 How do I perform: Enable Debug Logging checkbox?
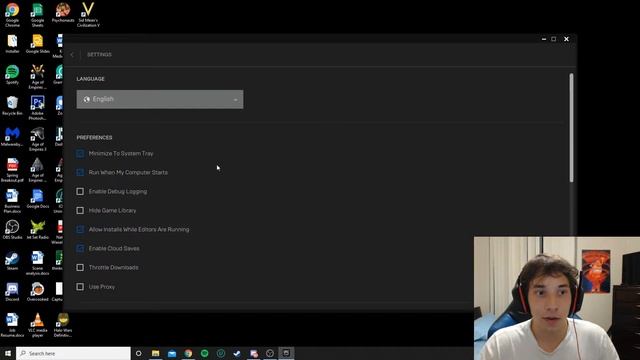(80, 191)
